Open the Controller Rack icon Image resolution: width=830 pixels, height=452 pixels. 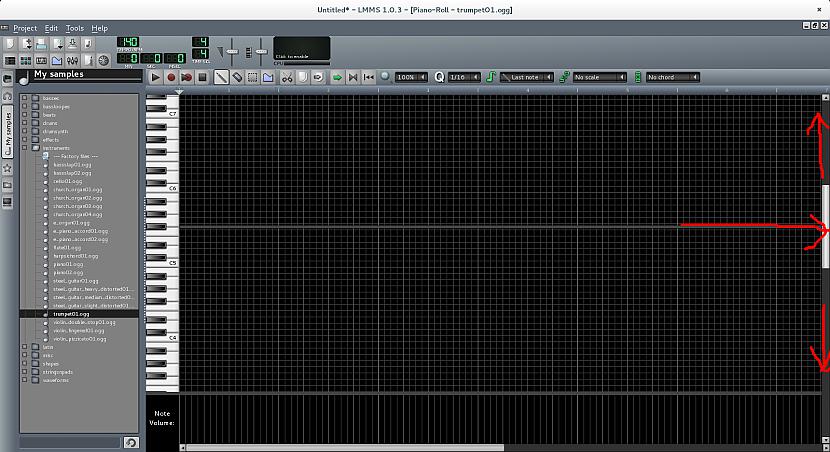[104, 60]
